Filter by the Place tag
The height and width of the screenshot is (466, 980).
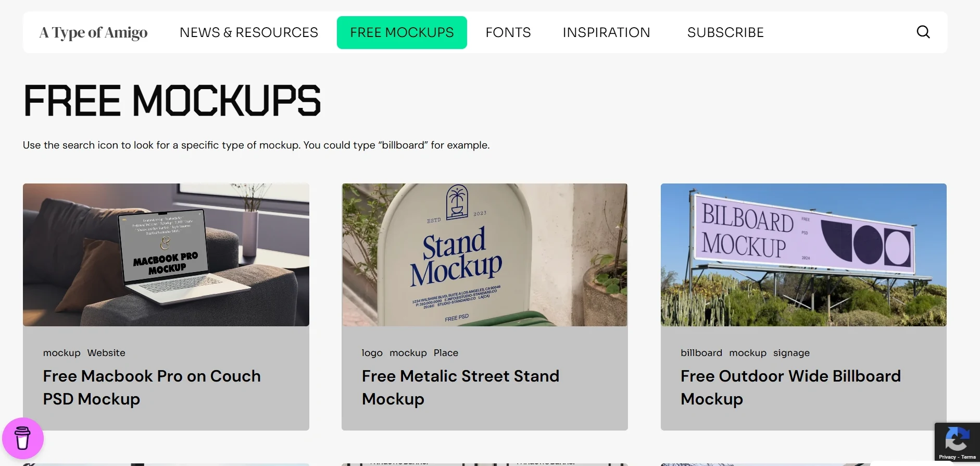[446, 353]
